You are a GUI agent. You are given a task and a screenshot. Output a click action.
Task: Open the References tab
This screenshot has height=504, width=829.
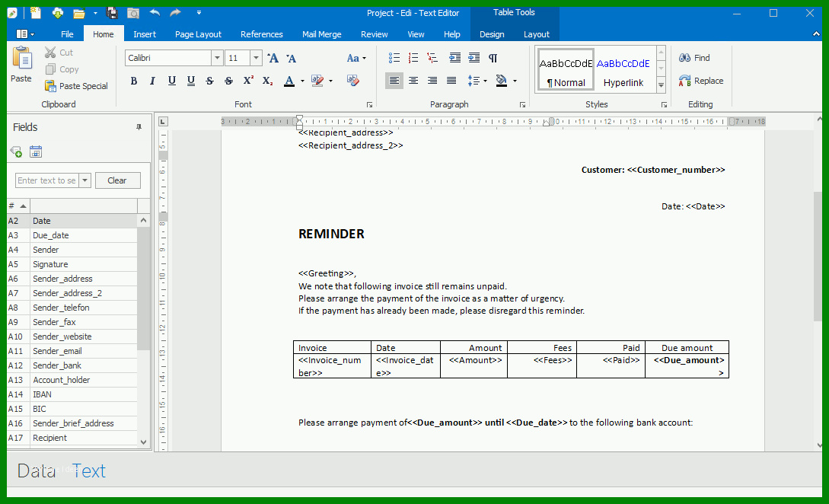click(262, 34)
